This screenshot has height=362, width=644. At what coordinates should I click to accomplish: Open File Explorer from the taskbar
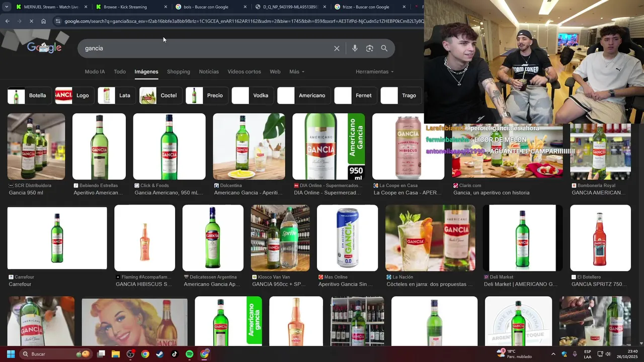coord(116,354)
